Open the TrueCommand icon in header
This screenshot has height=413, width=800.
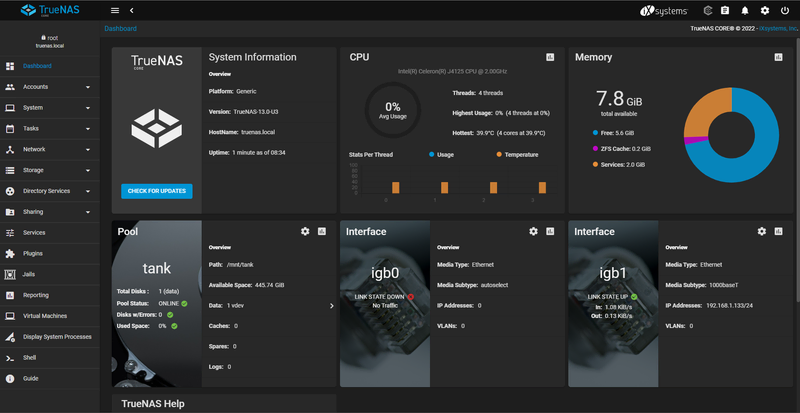point(708,10)
